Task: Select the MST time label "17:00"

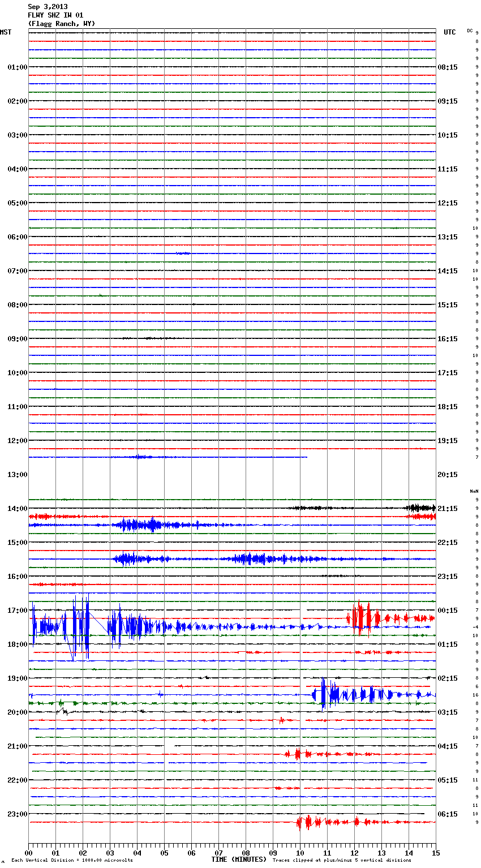Action: 18,611
